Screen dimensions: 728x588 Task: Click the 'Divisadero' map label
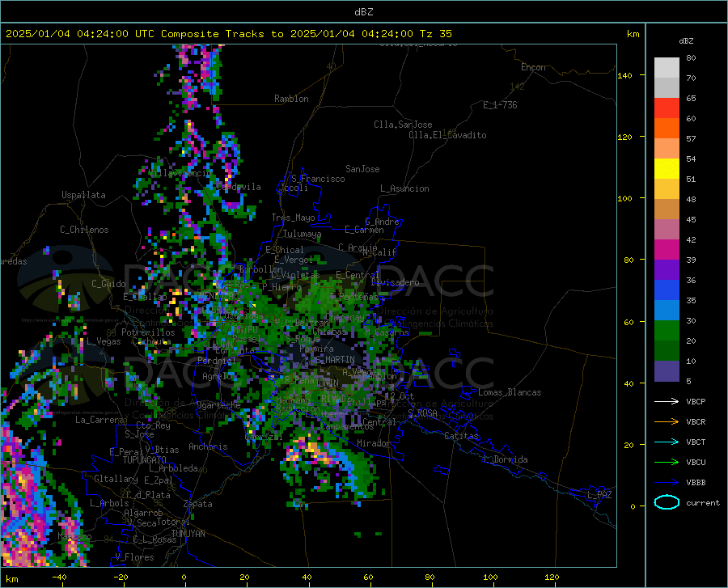click(395, 282)
